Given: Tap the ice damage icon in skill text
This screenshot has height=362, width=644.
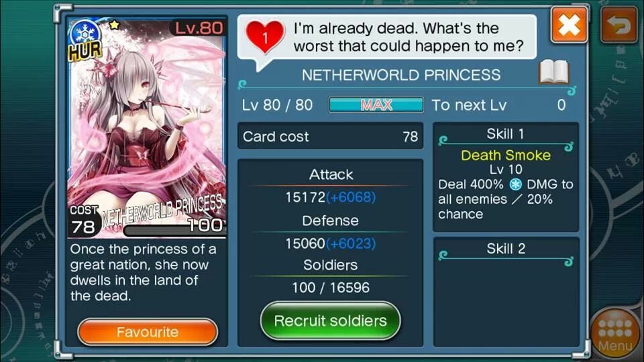Looking at the screenshot, I should tap(515, 184).
